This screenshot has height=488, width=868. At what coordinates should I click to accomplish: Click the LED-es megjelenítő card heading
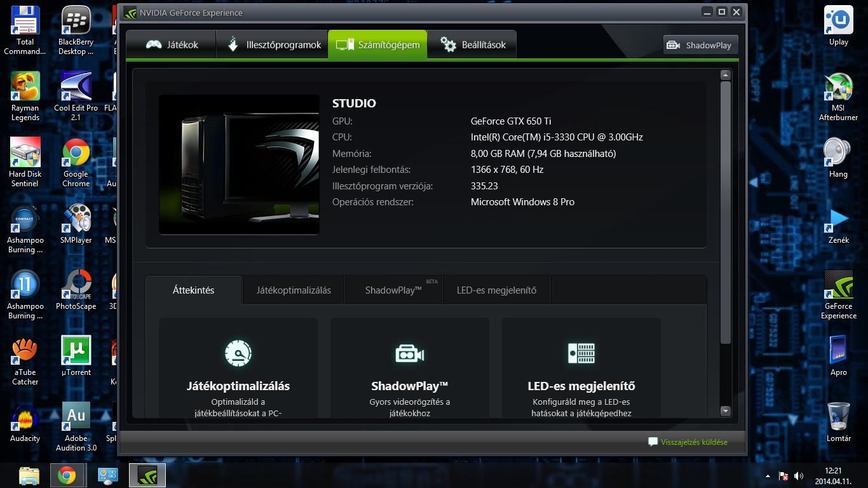tap(581, 386)
